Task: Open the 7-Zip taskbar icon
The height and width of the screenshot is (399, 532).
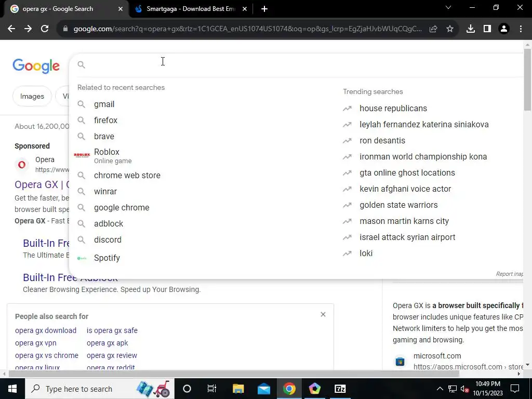Action: coord(340,389)
